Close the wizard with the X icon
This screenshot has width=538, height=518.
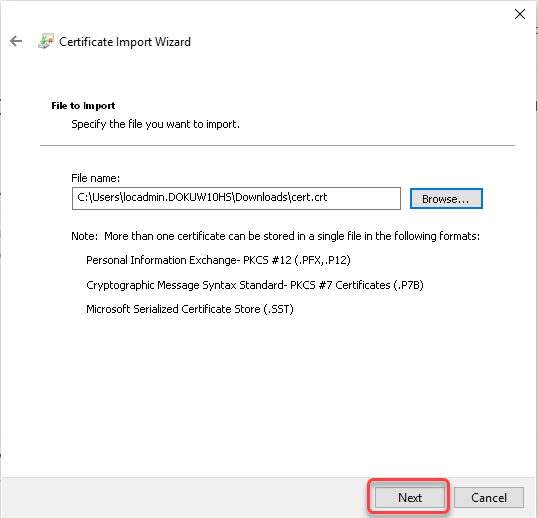point(520,14)
